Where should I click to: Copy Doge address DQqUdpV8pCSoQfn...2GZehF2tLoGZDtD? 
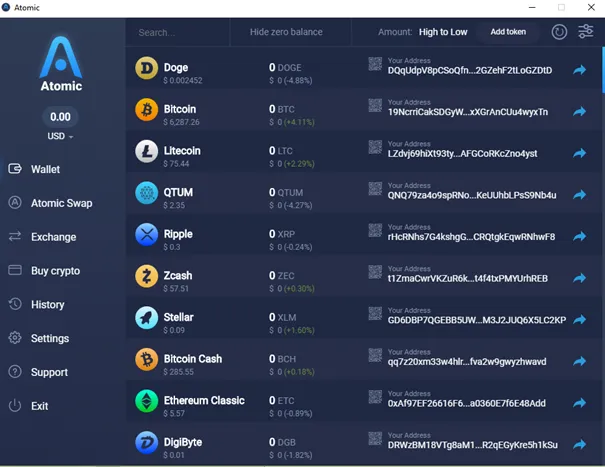(470, 71)
